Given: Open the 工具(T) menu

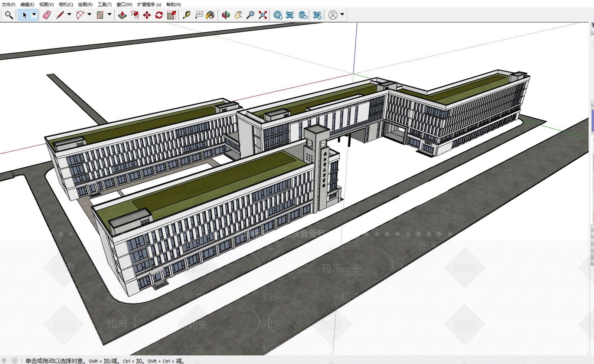Looking at the screenshot, I should point(104,4).
